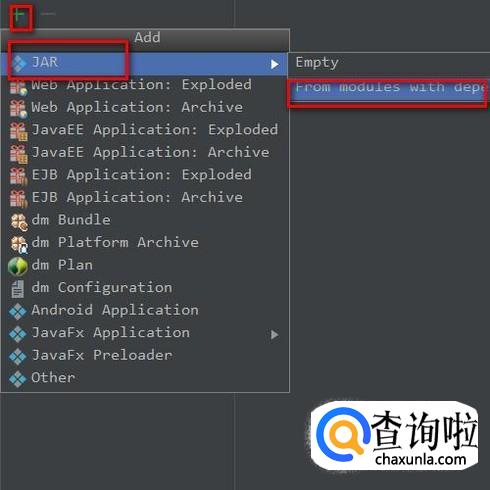The width and height of the screenshot is (490, 490).
Task: Click the Android Application diamond icon
Action: 18,311
